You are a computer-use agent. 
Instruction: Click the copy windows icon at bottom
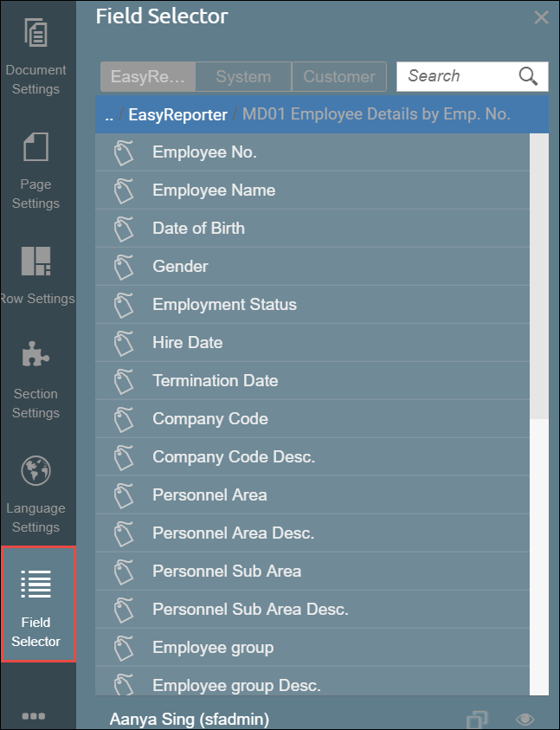[477, 720]
